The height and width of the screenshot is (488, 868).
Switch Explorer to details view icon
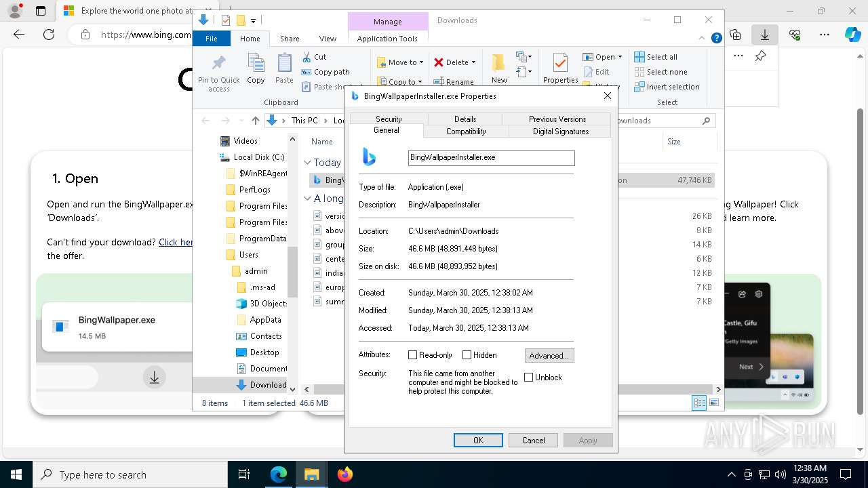coord(699,403)
